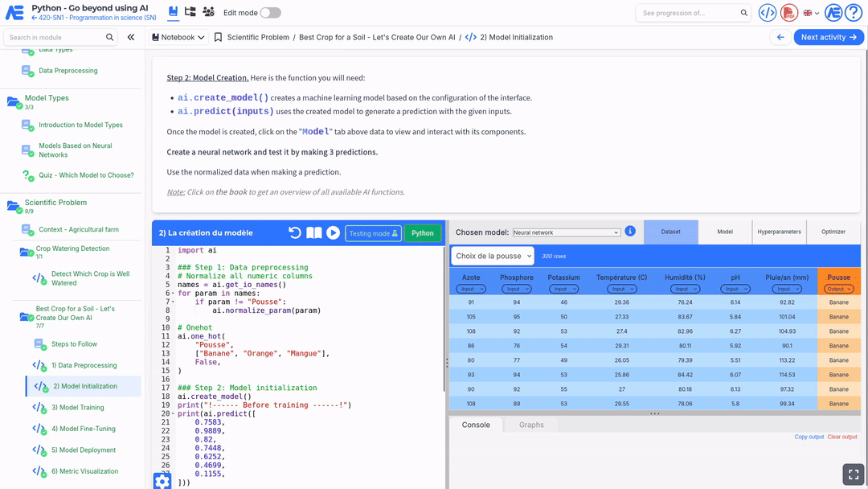Click the help question mark icon
The height and width of the screenshot is (489, 868).
click(853, 13)
